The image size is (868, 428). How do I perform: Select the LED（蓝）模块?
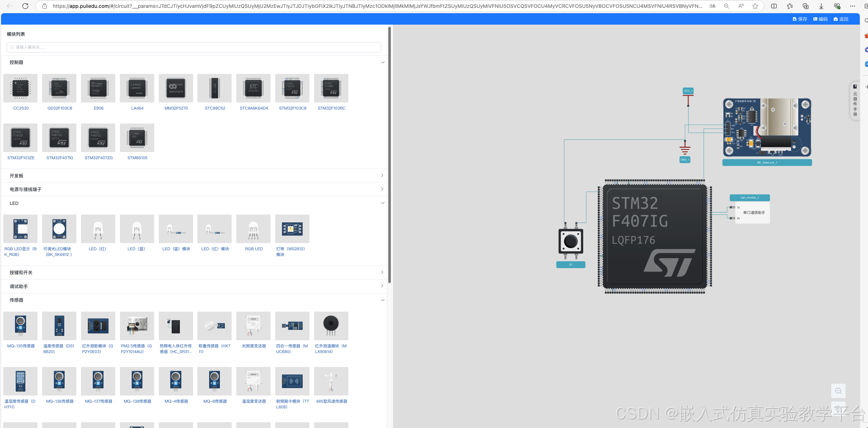[176, 229]
